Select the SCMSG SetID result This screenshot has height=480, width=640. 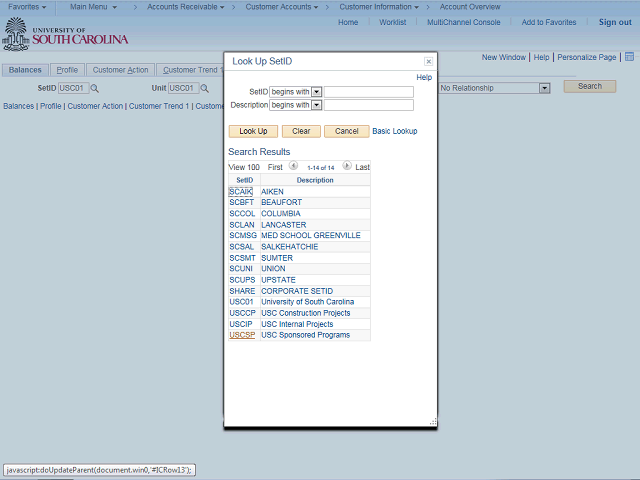pos(243,236)
